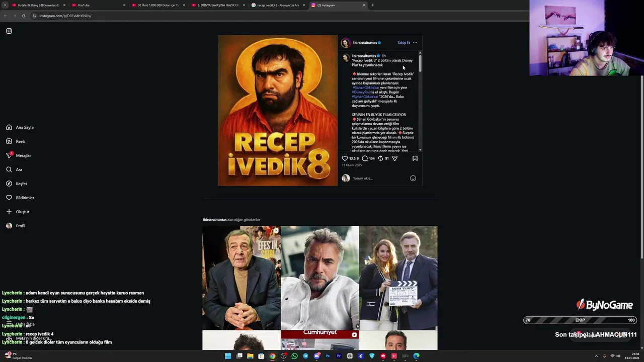Open the Instagram logo home icon
Viewport: 644px width, 362px height.
pyautogui.click(x=9, y=31)
